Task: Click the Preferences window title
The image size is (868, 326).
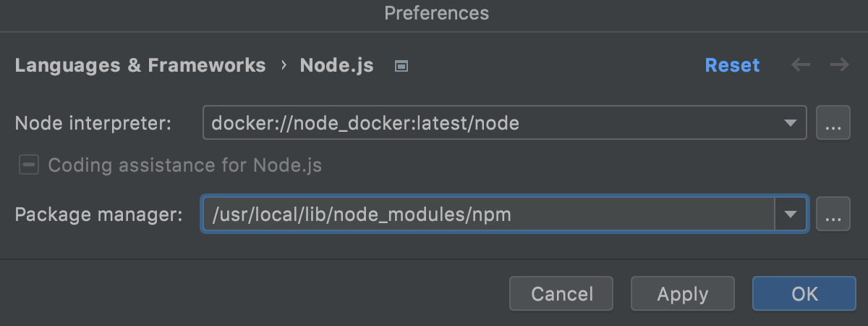Action: click(436, 13)
